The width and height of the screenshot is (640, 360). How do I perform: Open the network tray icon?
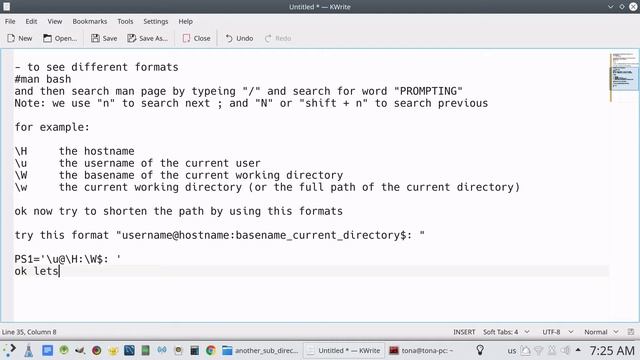click(539, 350)
